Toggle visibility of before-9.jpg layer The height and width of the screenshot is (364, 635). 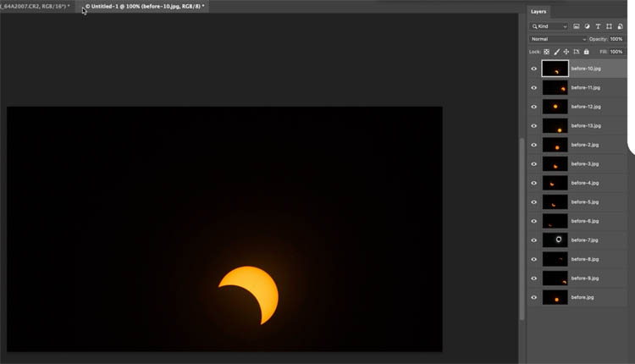533,279
